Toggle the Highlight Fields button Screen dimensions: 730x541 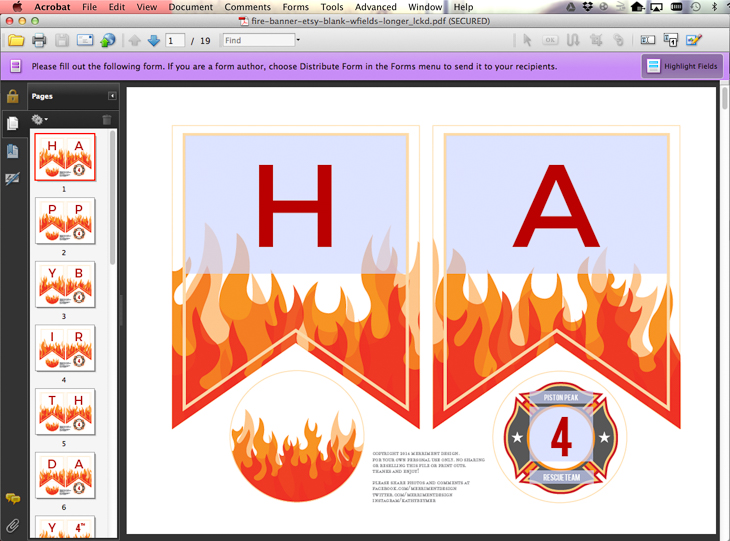(683, 66)
